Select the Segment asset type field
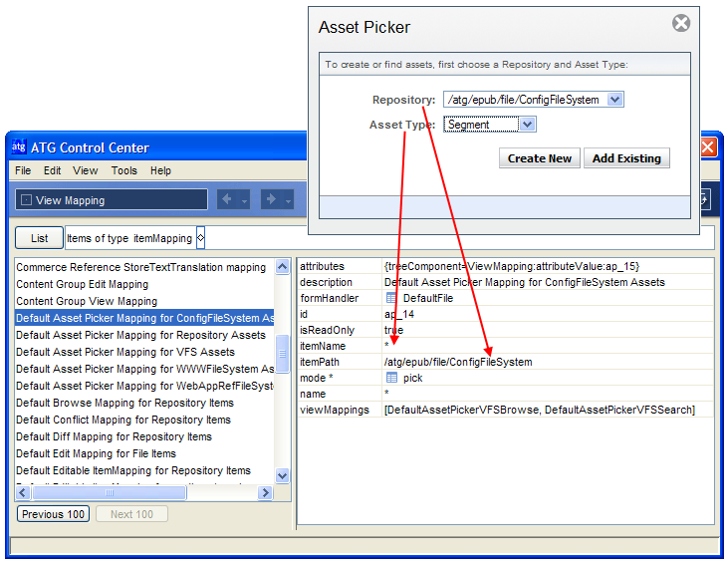The width and height of the screenshot is (728, 563). 481,125
